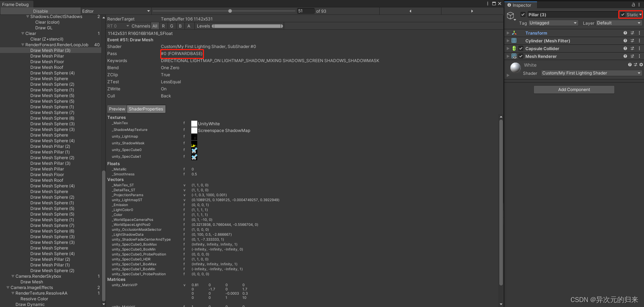Image resolution: width=644 pixels, height=307 pixels.
Task: Select All channels display
Action: 155,26
